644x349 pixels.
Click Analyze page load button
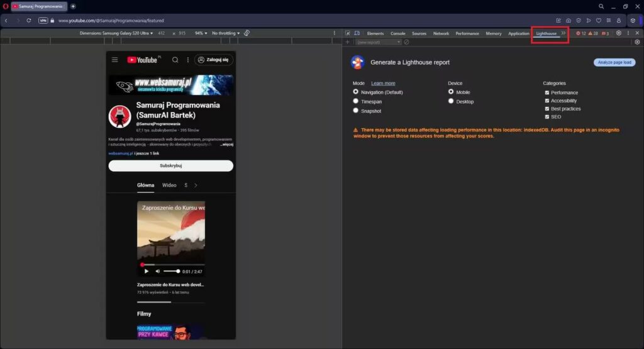click(614, 62)
